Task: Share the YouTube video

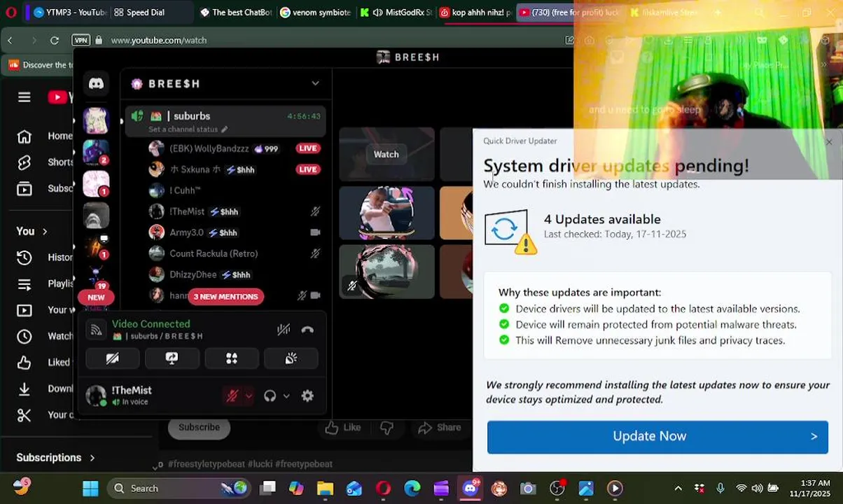Action: pyautogui.click(x=440, y=428)
